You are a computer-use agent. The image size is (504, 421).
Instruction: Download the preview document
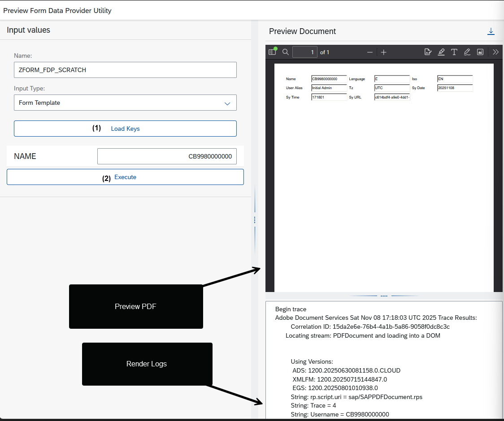click(491, 31)
